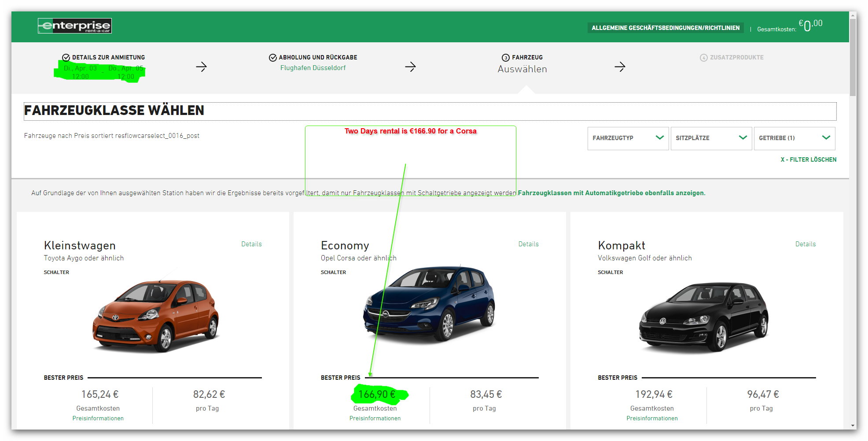Open the Sitzplätze filter dropdown
The width and height of the screenshot is (868, 441).
(711, 138)
